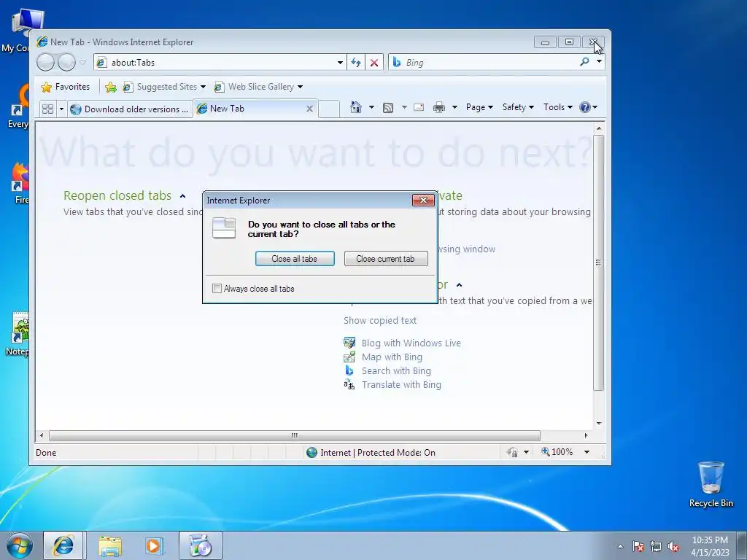Open Windows Media Player taskbar icon
This screenshot has width=747, height=560.
coord(154,545)
